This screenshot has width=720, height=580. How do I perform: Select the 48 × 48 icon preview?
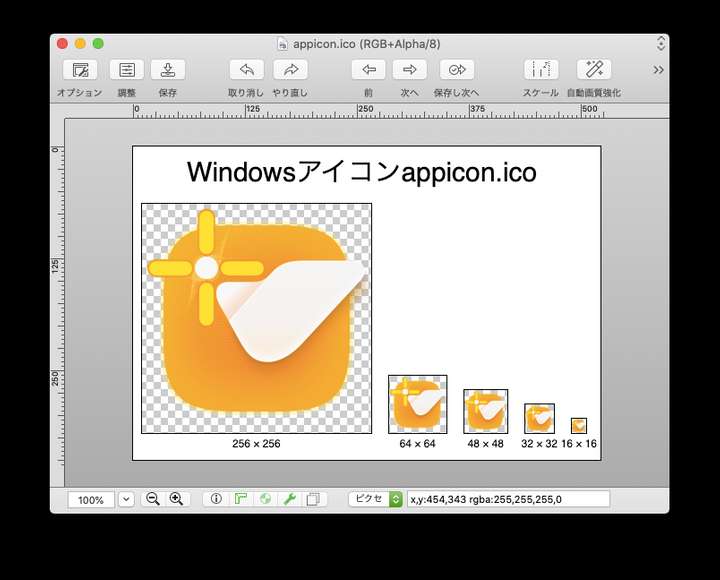click(x=485, y=411)
